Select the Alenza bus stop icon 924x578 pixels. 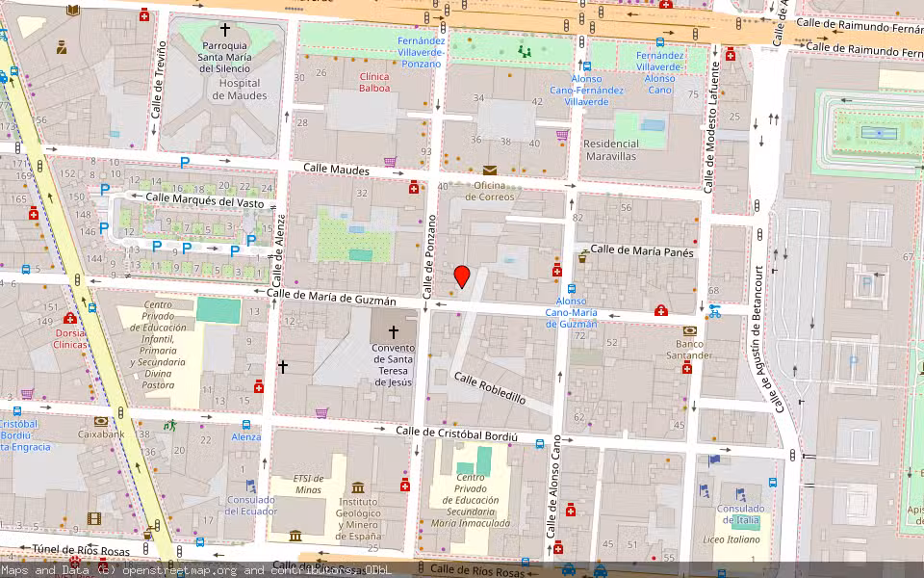(x=246, y=424)
